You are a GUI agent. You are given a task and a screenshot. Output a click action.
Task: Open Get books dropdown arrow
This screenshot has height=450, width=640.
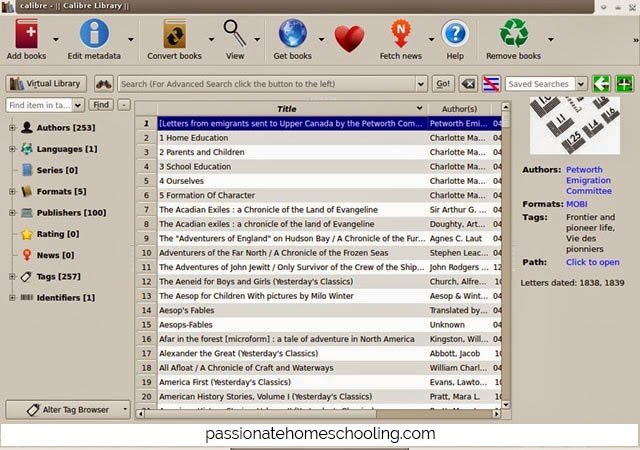[x=321, y=40]
